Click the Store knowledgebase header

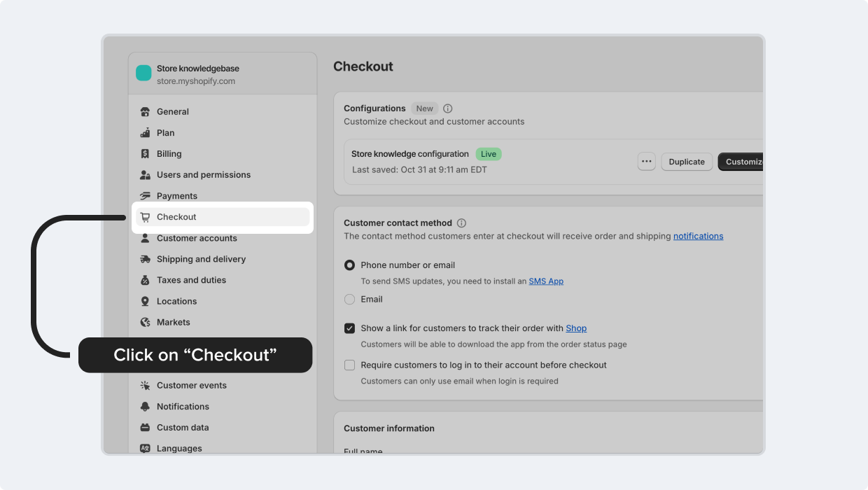point(198,69)
